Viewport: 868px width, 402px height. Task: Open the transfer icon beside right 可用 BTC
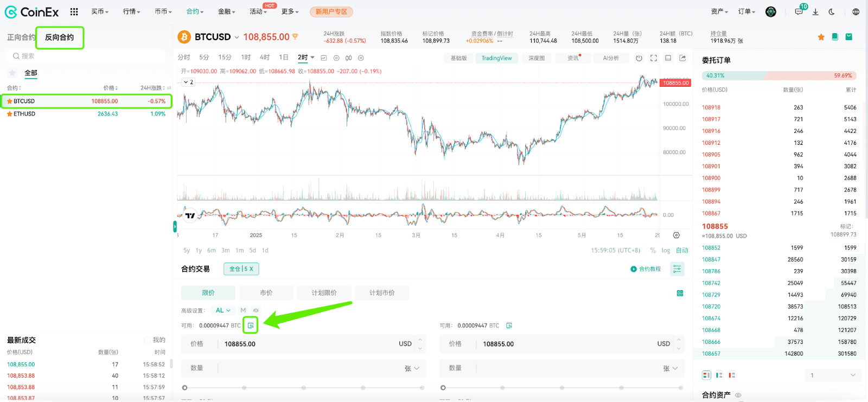coord(509,326)
